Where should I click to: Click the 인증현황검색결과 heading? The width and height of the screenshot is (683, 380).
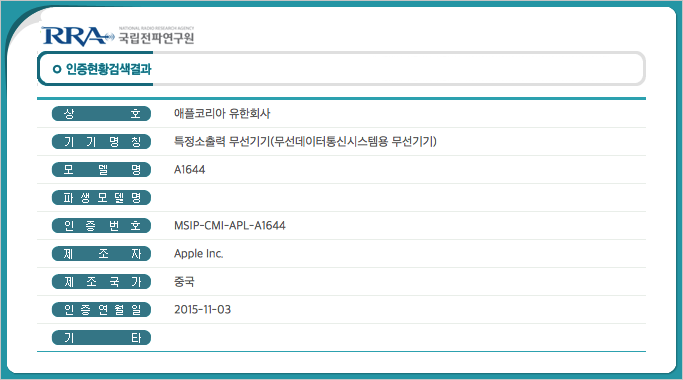click(108, 69)
